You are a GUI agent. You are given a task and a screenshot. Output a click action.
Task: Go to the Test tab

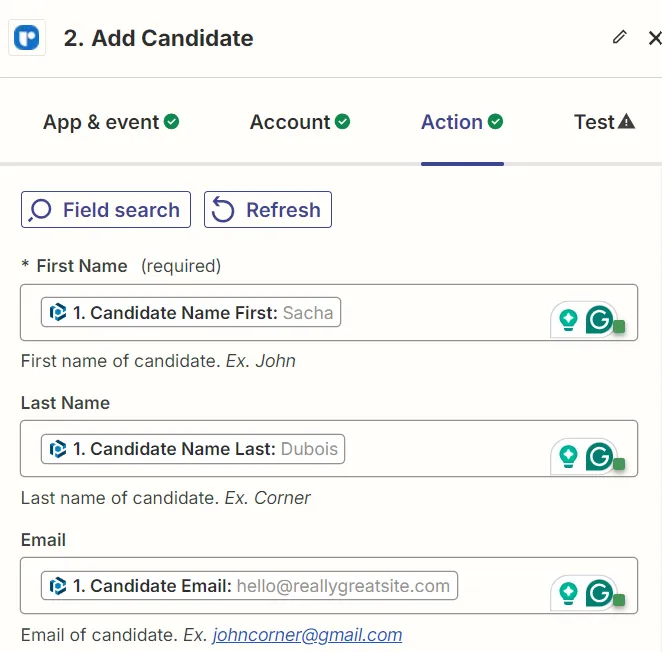point(594,122)
